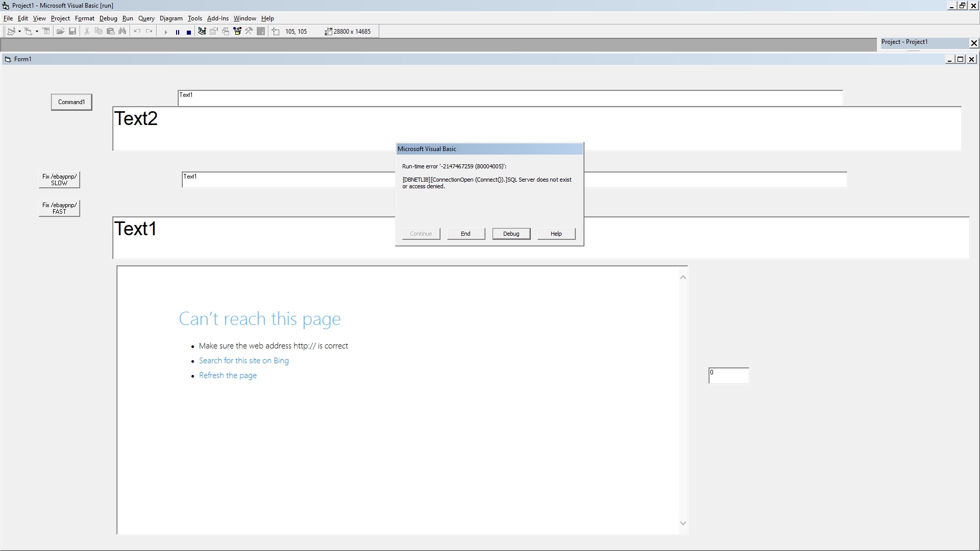Click the Help button in error dialog

556,234
